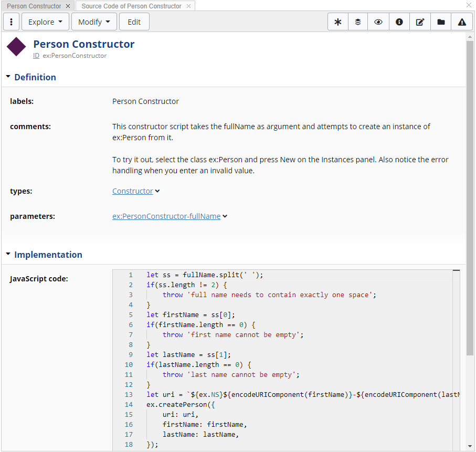Open the Constructor type link
The image size is (476, 452).
(x=132, y=191)
